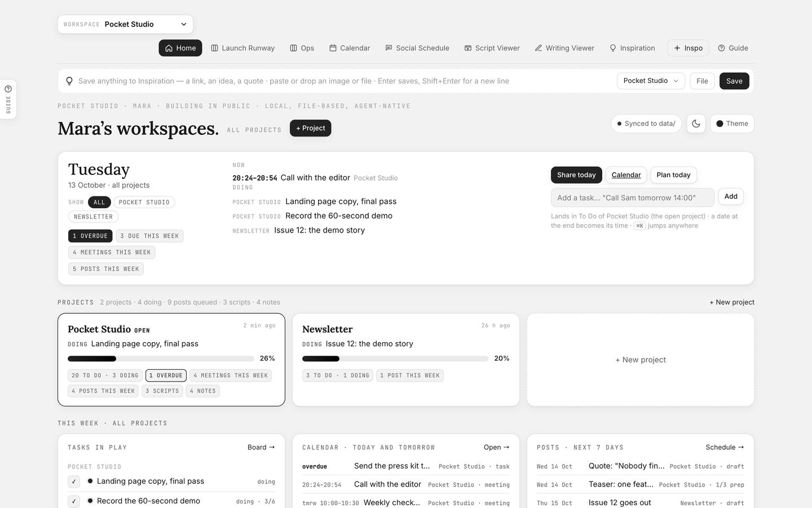Go to Social Schedule tab
Image resolution: width=812 pixels, height=508 pixels.
coord(417,48)
